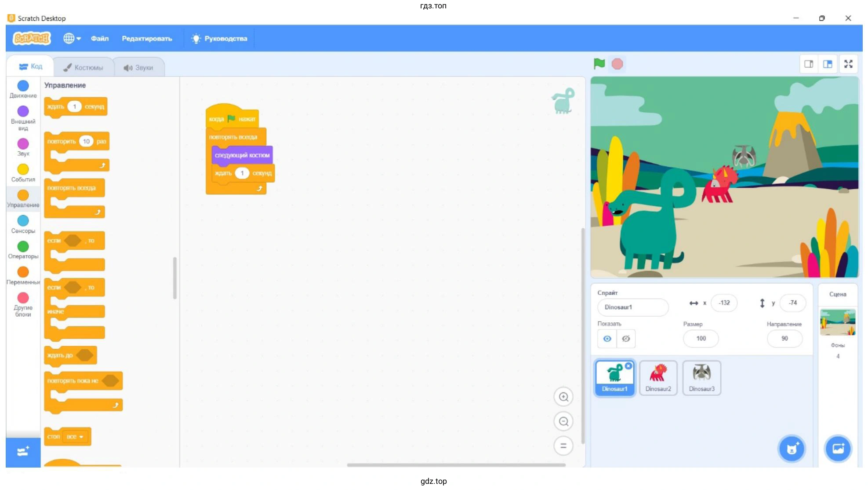Select the Dinosaur2 sprite thumbnail

click(x=658, y=377)
